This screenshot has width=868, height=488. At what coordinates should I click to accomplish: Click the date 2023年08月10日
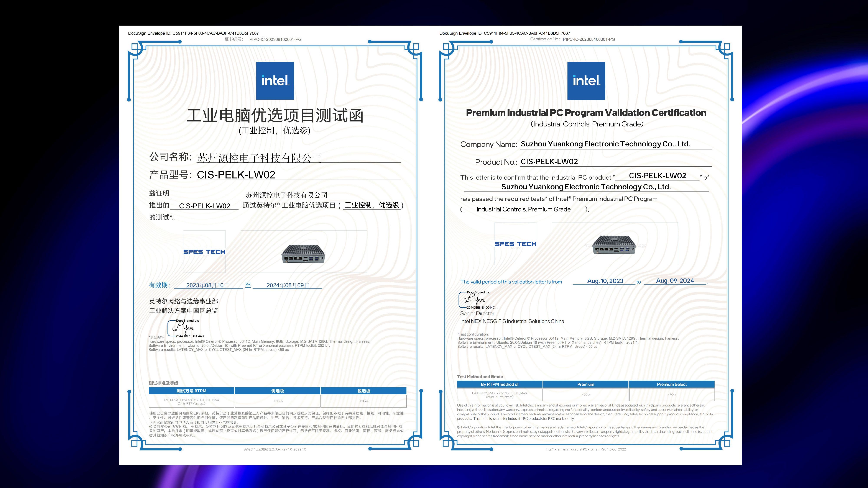[x=208, y=285]
